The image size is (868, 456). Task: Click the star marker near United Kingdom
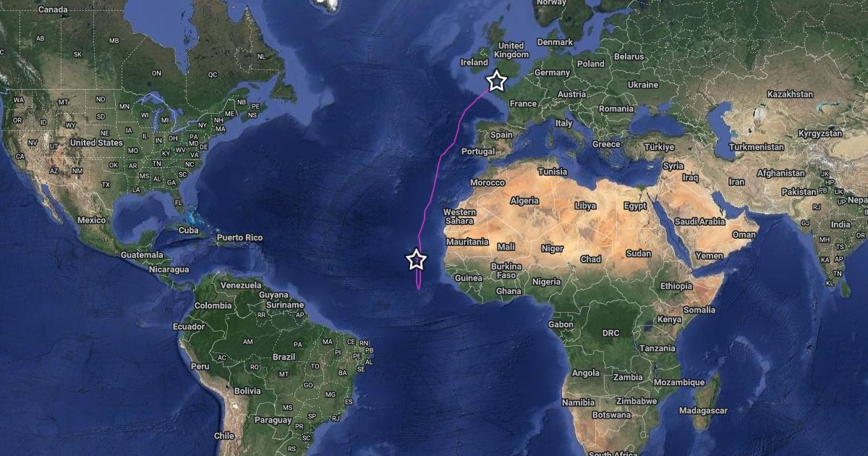496,80
